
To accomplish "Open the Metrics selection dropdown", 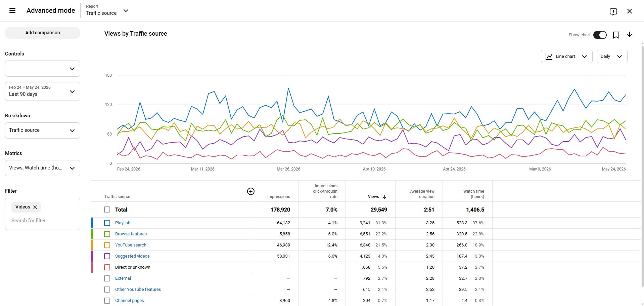I will click(x=43, y=168).
